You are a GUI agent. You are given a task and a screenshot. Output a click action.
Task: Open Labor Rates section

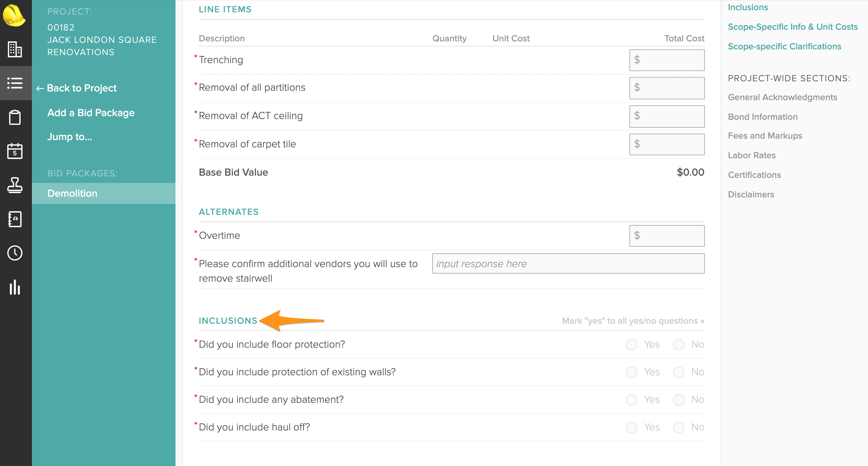coord(752,155)
